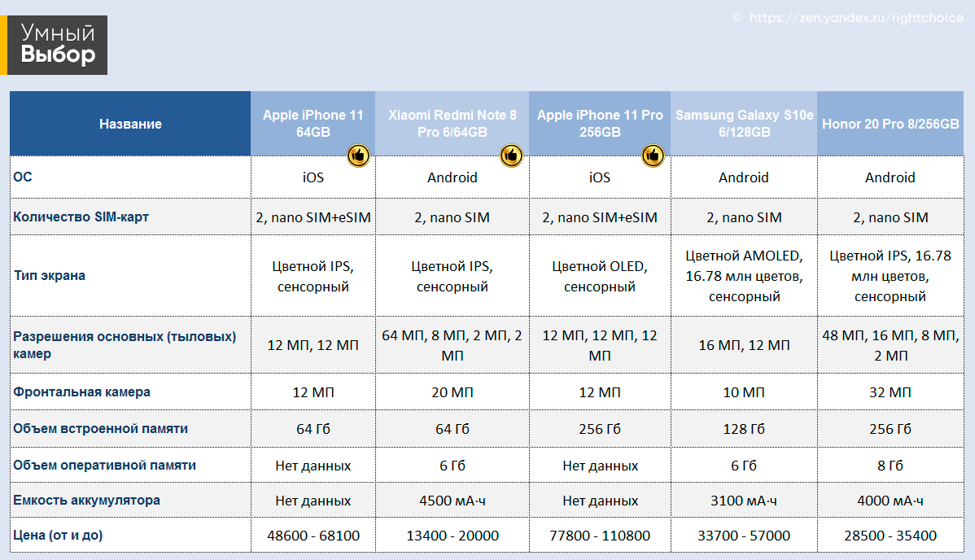This screenshot has height=560, width=975.
Task: Click the Емкость аккумулятора row label
Action: point(86,501)
